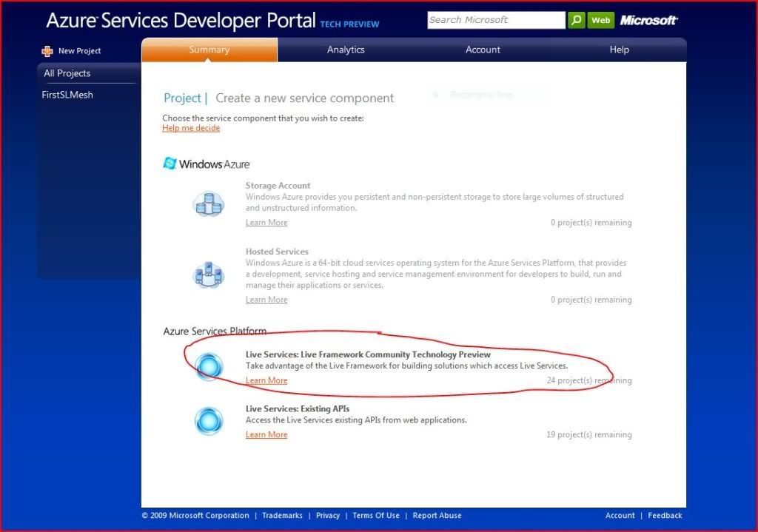Click the orange New Project plus icon
Image resolution: width=758 pixels, height=532 pixels.
click(47, 51)
